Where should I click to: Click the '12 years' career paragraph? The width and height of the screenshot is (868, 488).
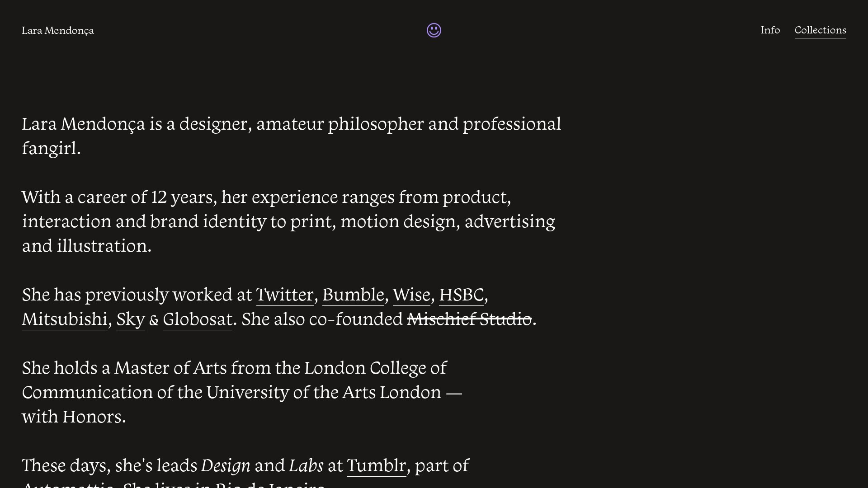(x=288, y=221)
